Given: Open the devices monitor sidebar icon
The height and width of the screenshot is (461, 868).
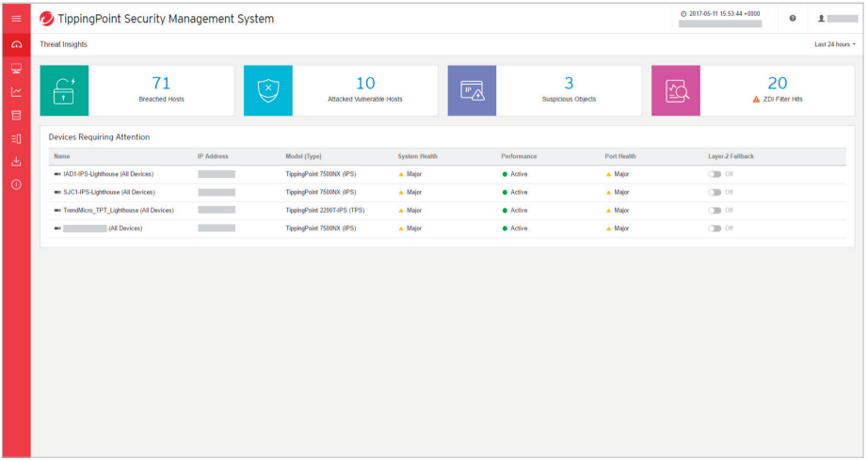Looking at the screenshot, I should pyautogui.click(x=17, y=69).
